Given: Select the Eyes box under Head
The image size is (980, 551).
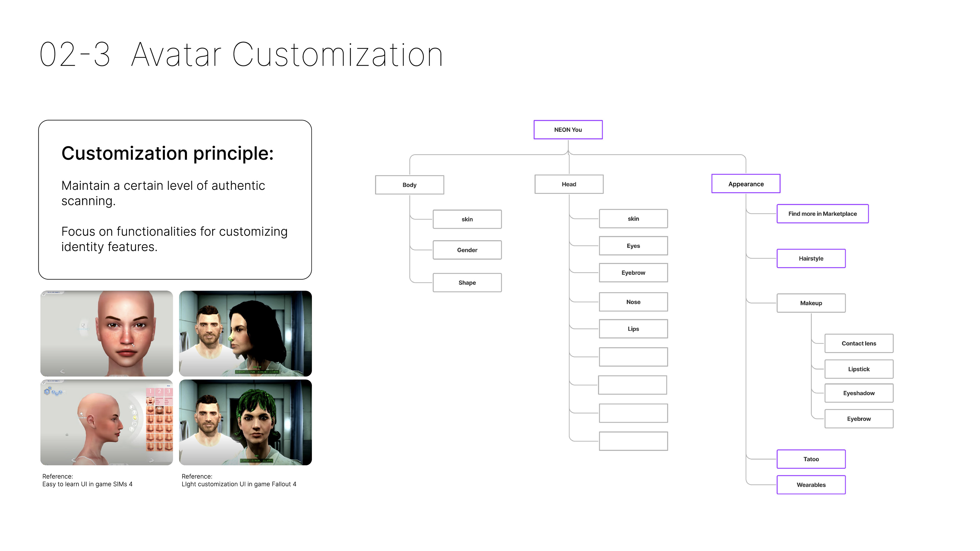Looking at the screenshot, I should (x=633, y=246).
